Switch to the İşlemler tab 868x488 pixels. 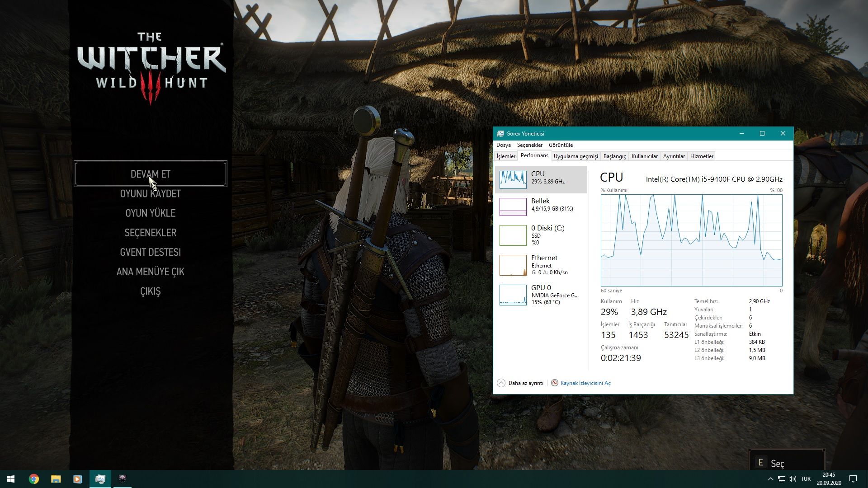(x=506, y=156)
